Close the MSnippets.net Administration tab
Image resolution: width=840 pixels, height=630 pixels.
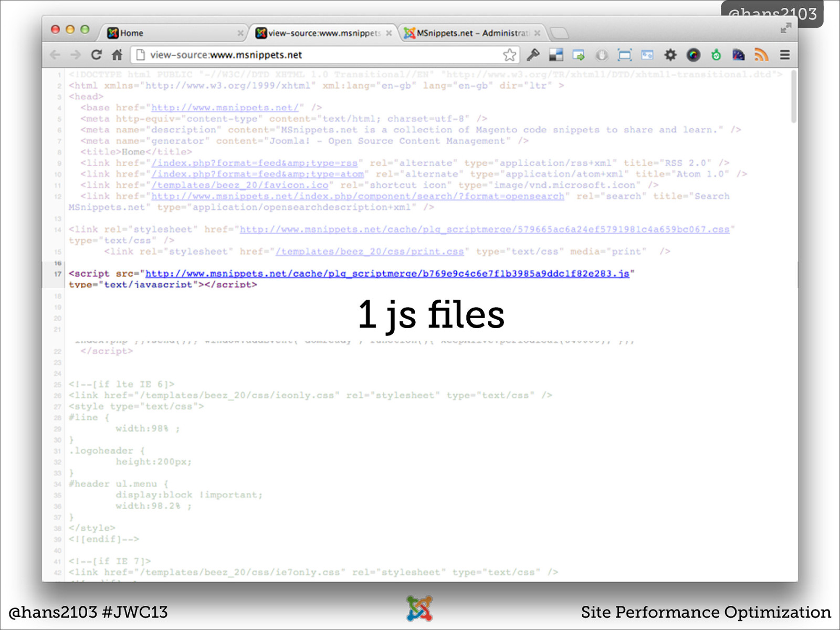pyautogui.click(x=538, y=33)
